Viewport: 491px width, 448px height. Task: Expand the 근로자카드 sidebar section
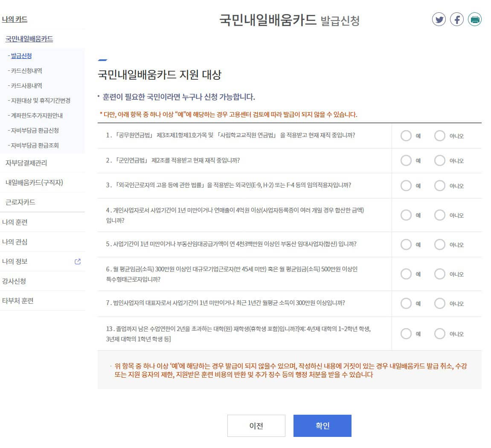(20, 202)
